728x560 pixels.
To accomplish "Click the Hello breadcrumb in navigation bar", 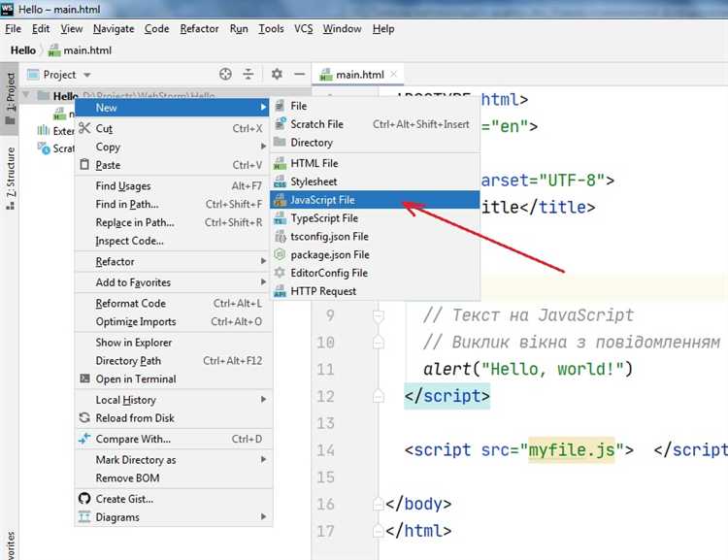I will click(22, 50).
